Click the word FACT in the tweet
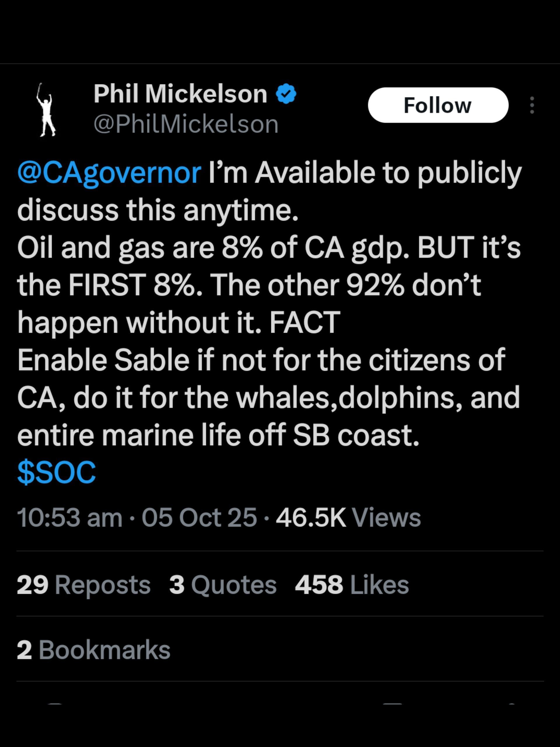The width and height of the screenshot is (560, 747). pos(304,323)
